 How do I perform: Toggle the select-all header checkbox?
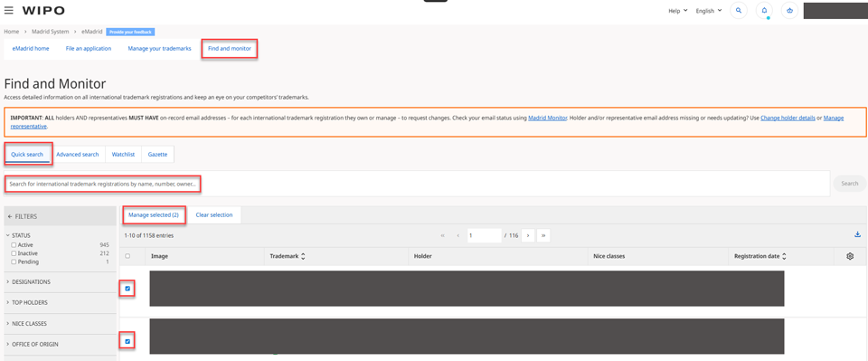(x=127, y=256)
